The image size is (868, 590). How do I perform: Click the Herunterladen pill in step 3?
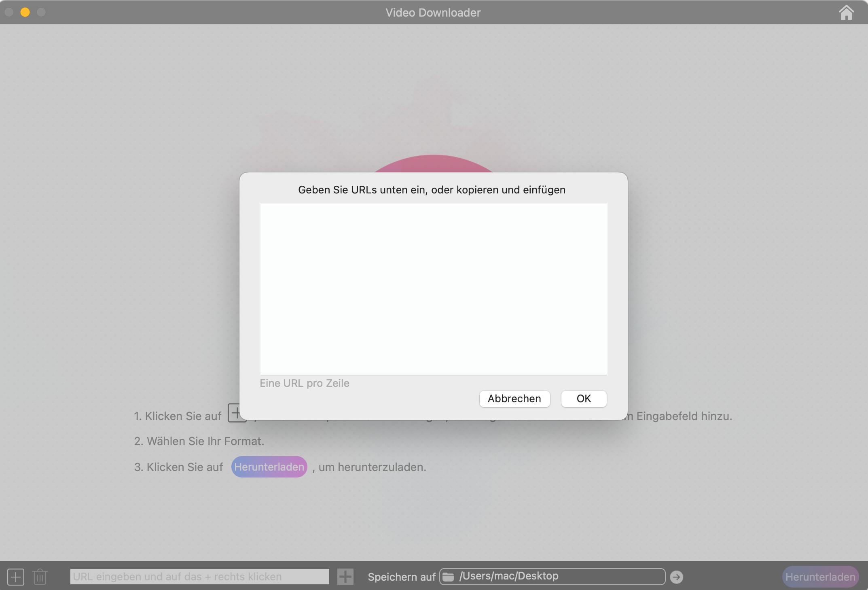(269, 467)
